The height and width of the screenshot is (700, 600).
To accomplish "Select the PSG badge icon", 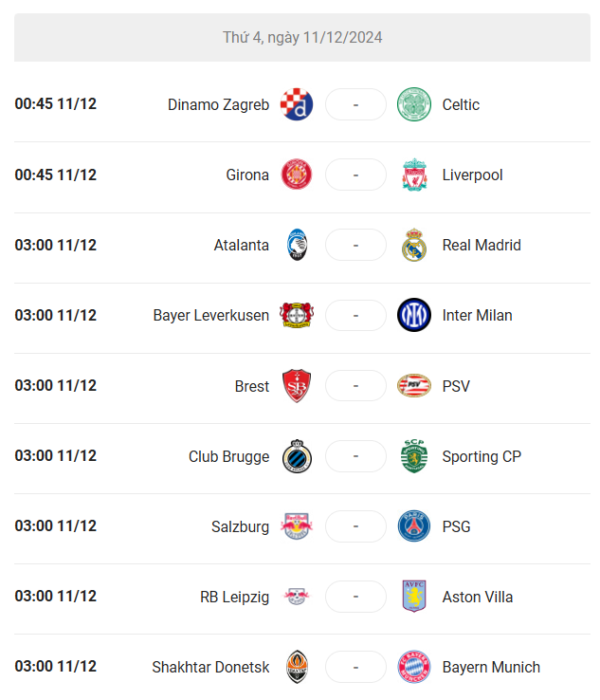I will coord(414,525).
